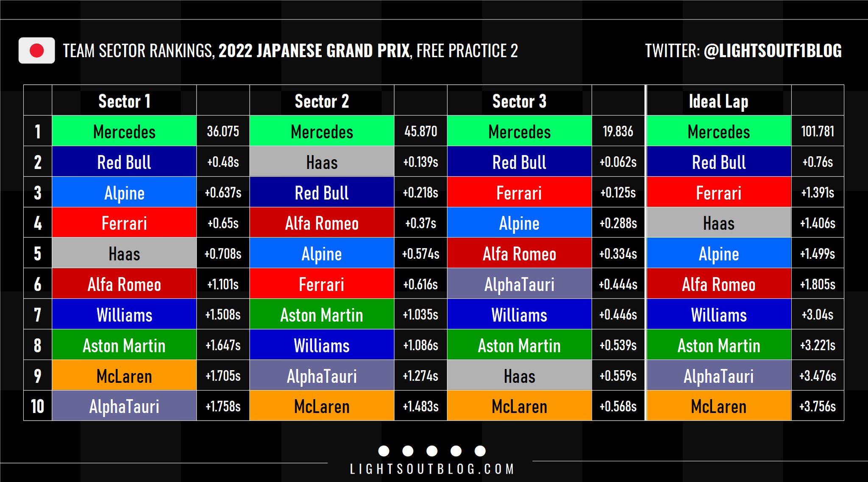This screenshot has width=868, height=482.
Task: Select the last pagination dot at bottom
Action: pyautogui.click(x=480, y=451)
